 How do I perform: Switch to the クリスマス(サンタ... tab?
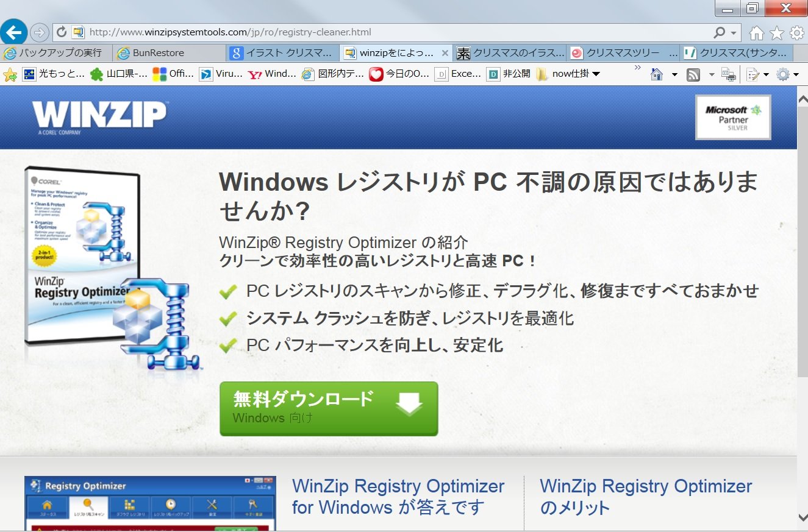[x=737, y=53]
